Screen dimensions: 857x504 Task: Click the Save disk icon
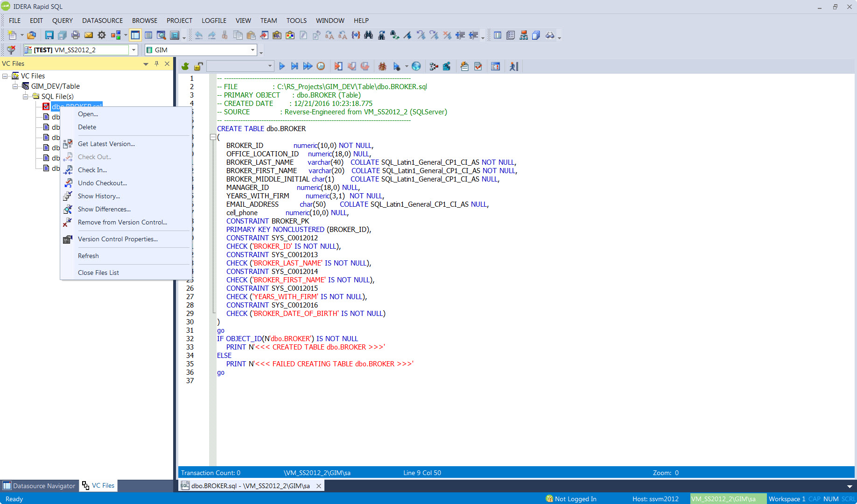[x=49, y=35]
